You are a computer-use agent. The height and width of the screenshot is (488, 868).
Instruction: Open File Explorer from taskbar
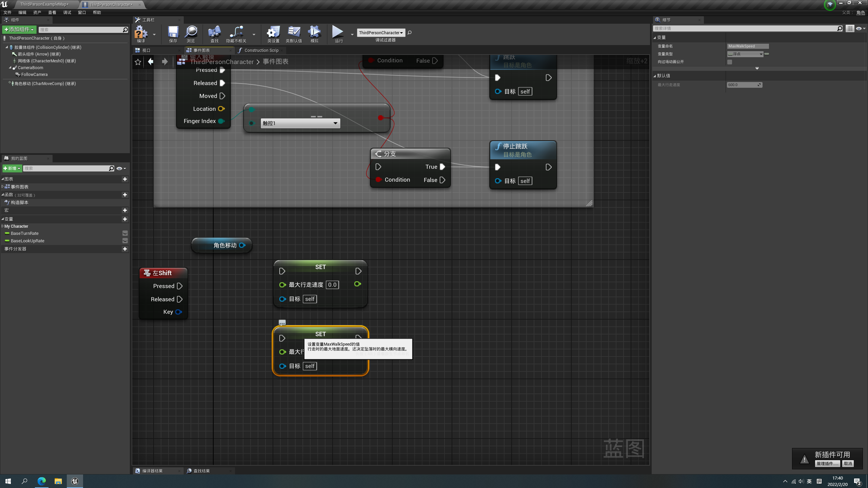click(x=58, y=481)
